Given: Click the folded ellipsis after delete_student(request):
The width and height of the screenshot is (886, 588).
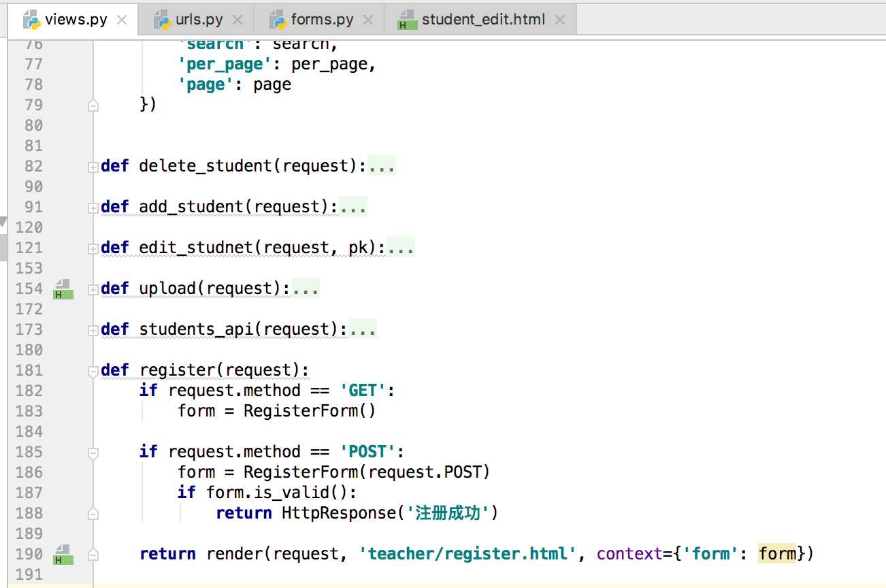Looking at the screenshot, I should point(382,166).
